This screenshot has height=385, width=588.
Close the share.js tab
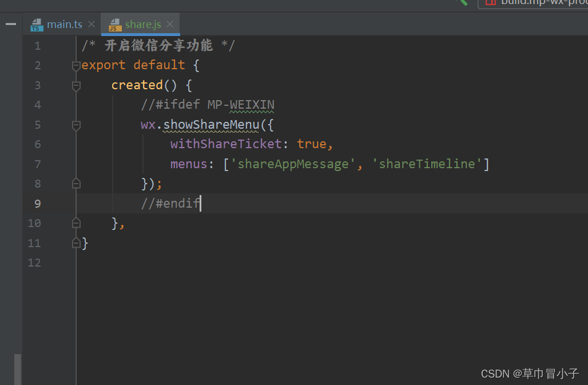pyautogui.click(x=170, y=24)
